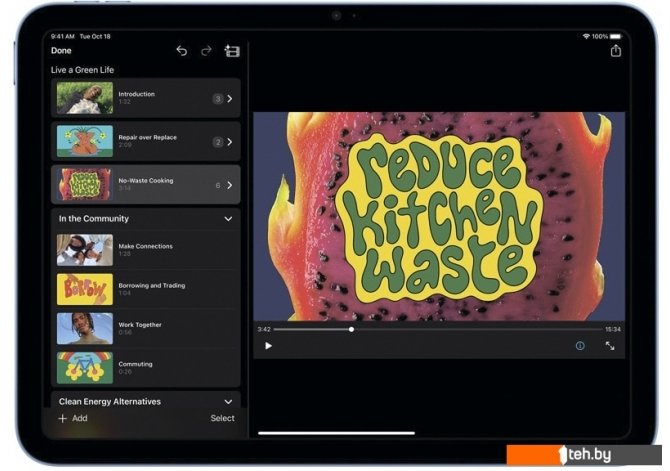Click the total duration label at scrubber end

[x=613, y=329]
